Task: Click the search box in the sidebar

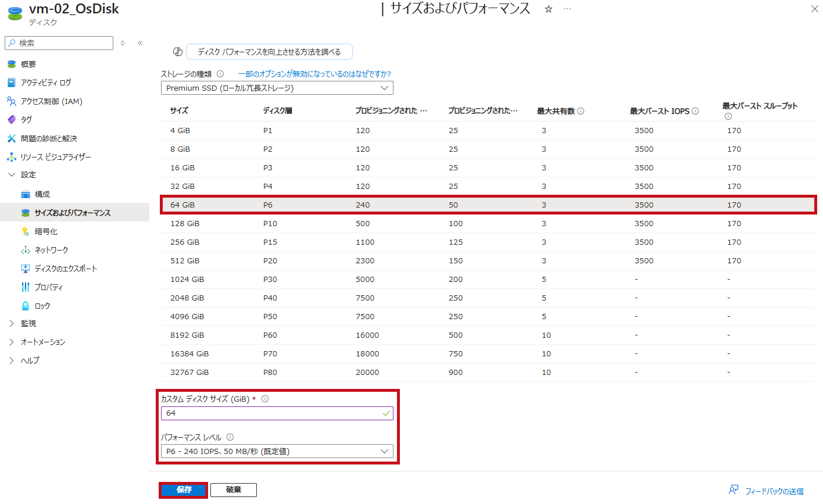Action: pyautogui.click(x=59, y=43)
